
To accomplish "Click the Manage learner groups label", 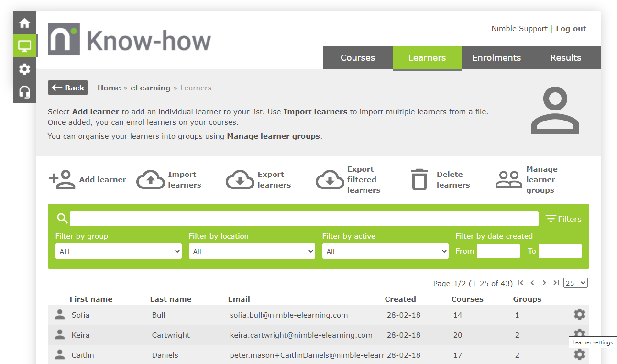I will 542,180.
